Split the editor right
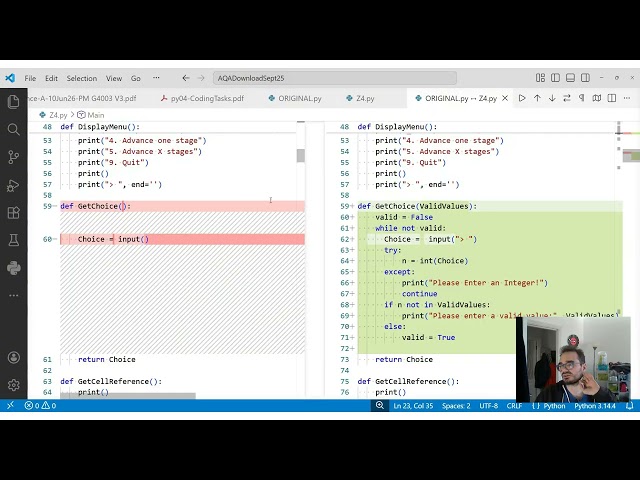 click(x=611, y=98)
